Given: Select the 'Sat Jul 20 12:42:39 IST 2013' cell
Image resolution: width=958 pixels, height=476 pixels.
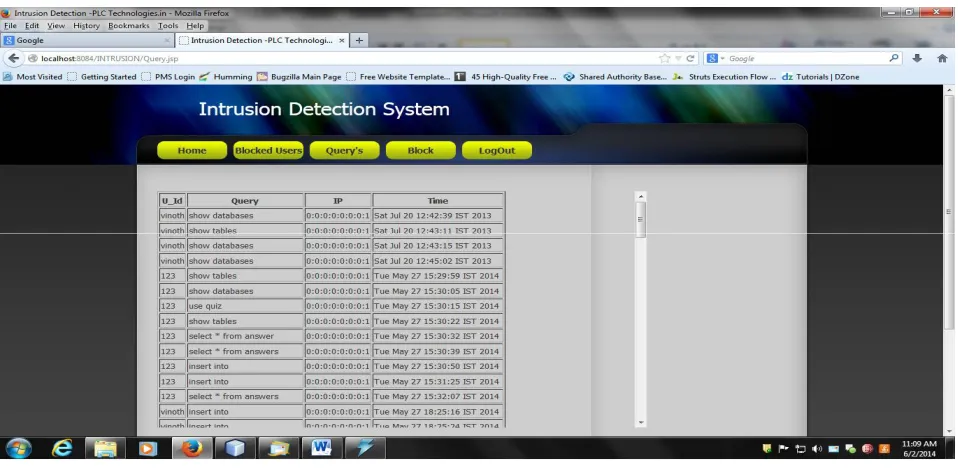Looking at the screenshot, I should (438, 216).
